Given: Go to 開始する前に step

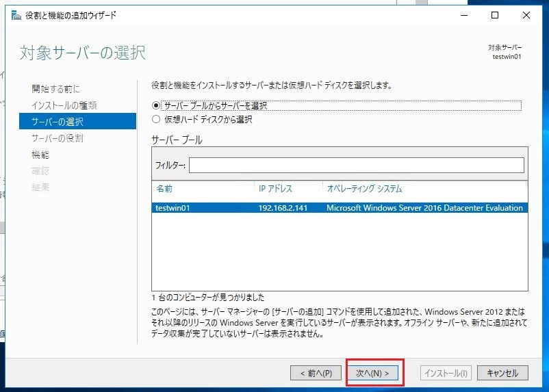Looking at the screenshot, I should click(55, 89).
